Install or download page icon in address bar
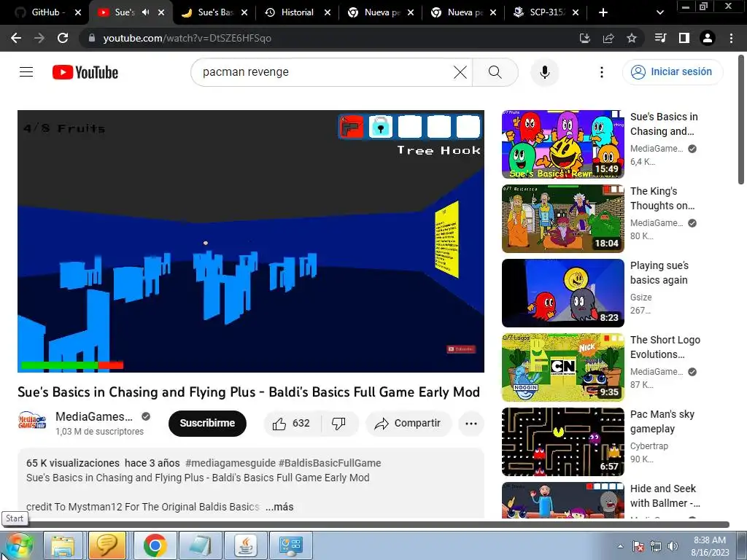Image resolution: width=747 pixels, height=560 pixels. point(585,38)
